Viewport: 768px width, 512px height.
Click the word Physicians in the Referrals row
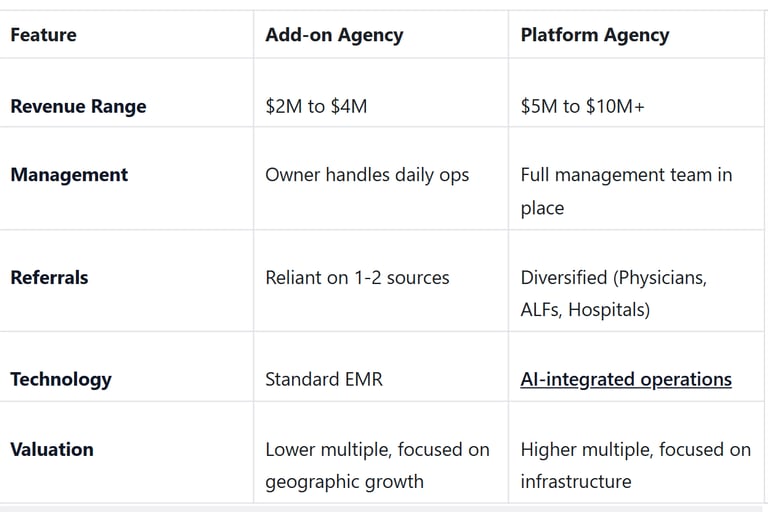(661, 278)
